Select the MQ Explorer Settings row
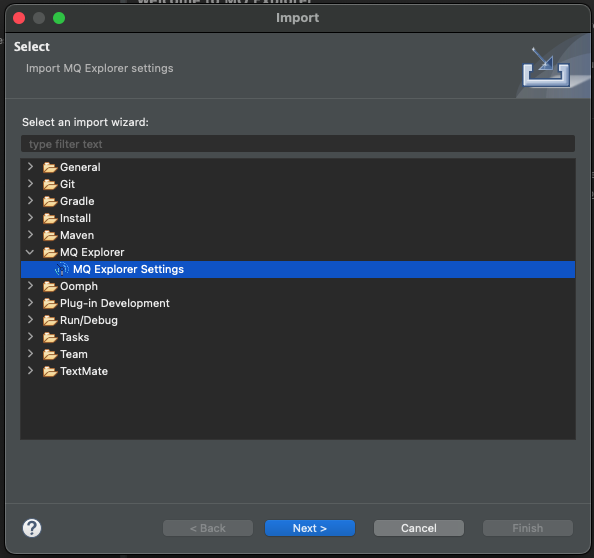This screenshot has height=558, width=594. [298, 269]
